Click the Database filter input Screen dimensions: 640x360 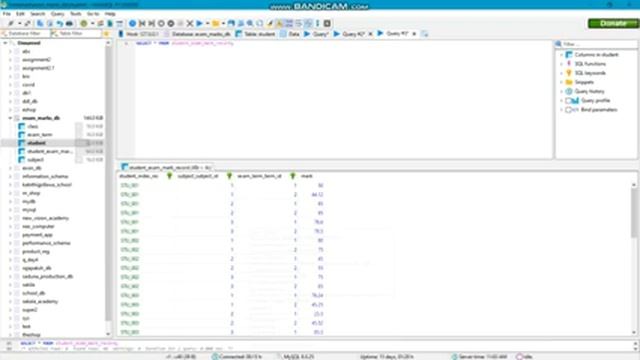click(x=25, y=34)
